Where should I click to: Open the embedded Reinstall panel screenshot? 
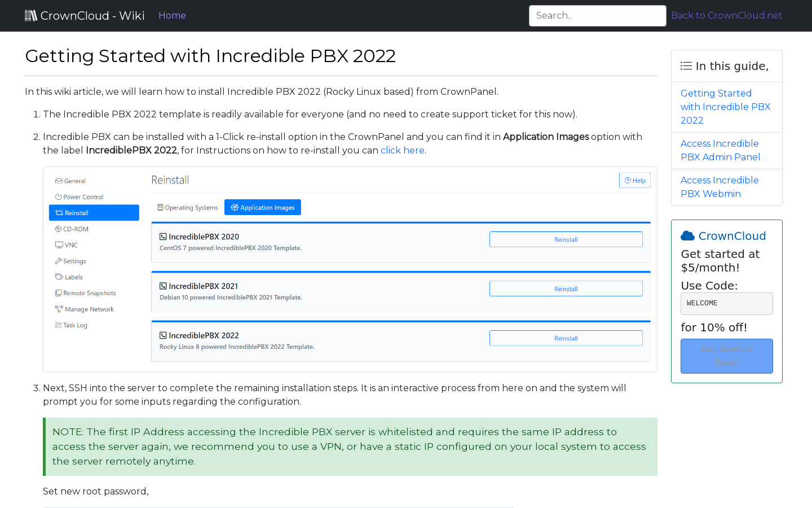pos(350,269)
